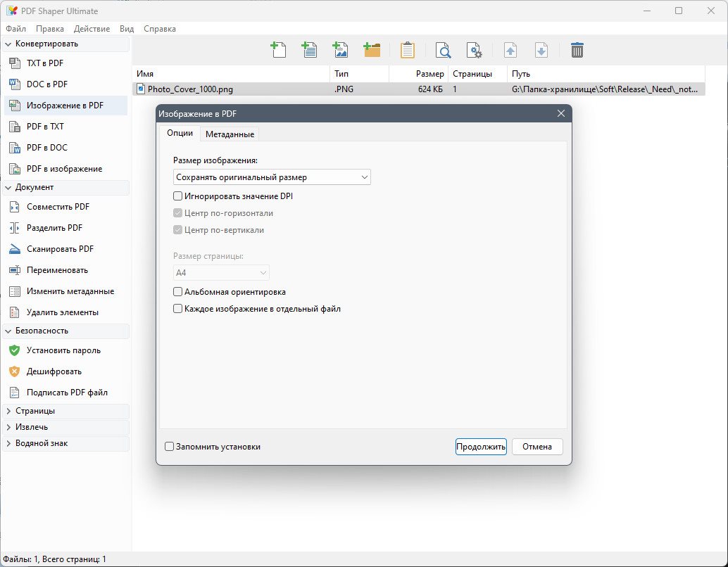Image resolution: width=728 pixels, height=567 pixels.
Task: Click the .PNG type cell
Action: [x=344, y=89]
